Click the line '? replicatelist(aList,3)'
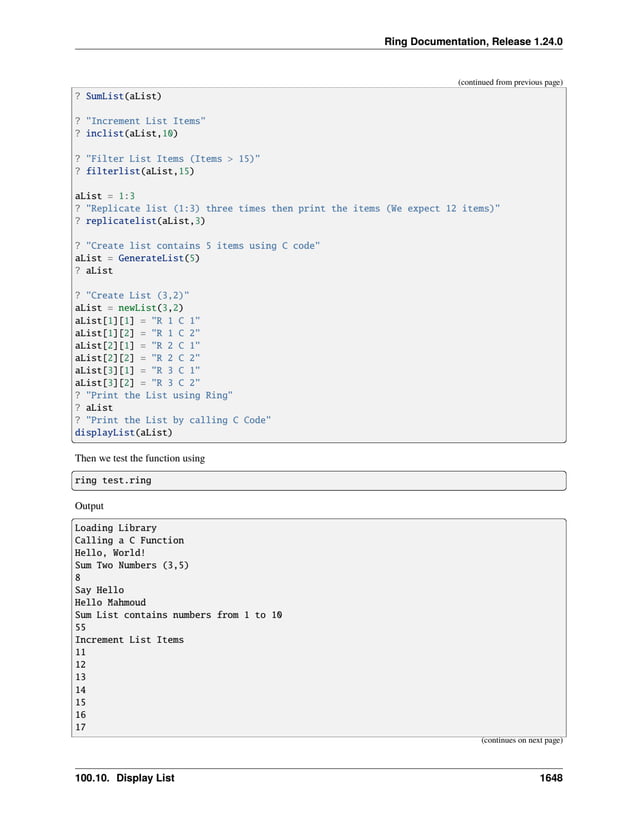The image size is (638, 825). click(140, 221)
